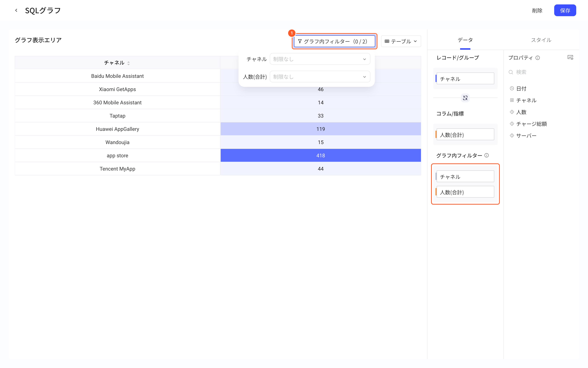Click the swap rows and columns icon
This screenshot has width=588, height=368.
(465, 98)
